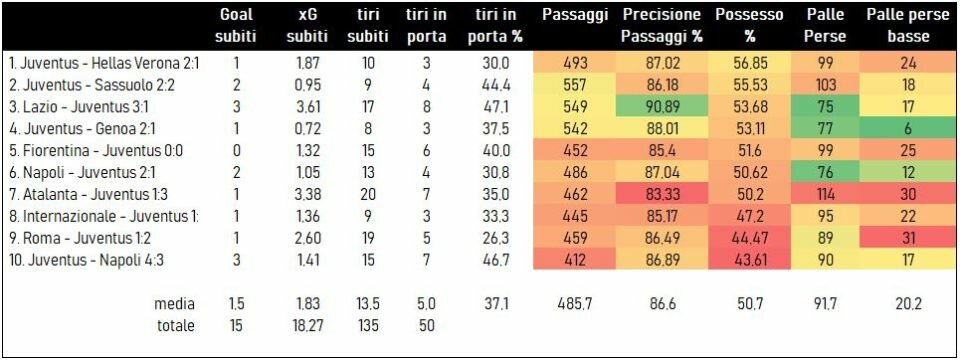Click the Passaggi column header
The height and width of the screenshot is (361, 960).
click(575, 15)
